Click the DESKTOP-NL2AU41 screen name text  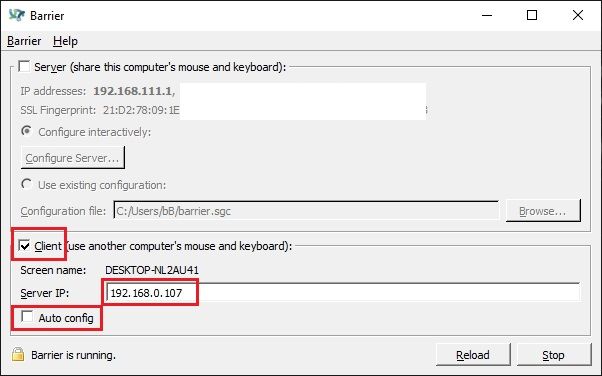click(152, 270)
